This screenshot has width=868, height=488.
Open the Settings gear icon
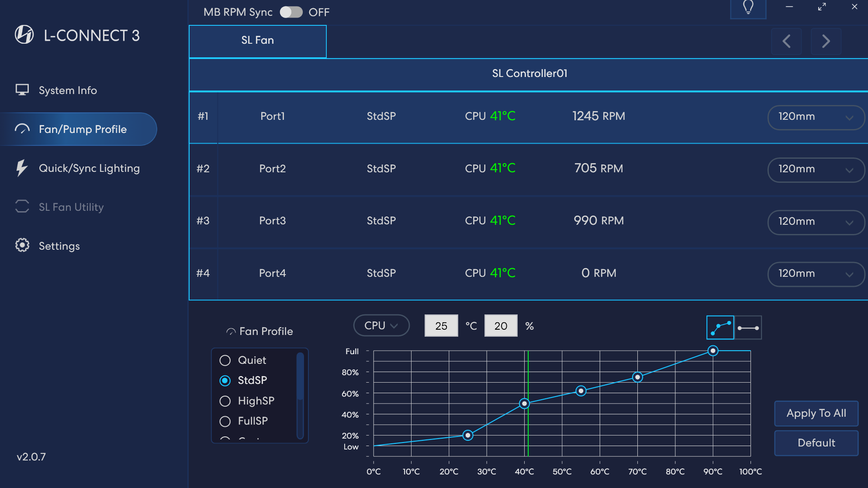(21, 246)
